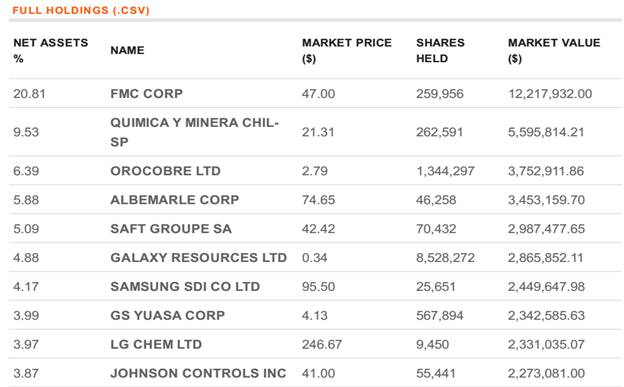The width and height of the screenshot is (624, 387).
Task: Click the 20.81 net assets percentage
Action: [29, 94]
